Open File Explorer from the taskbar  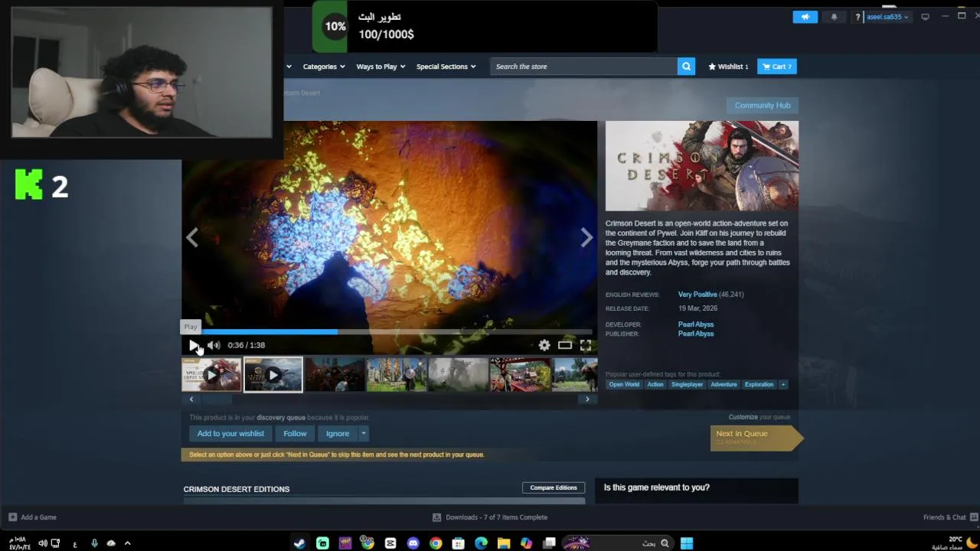[x=504, y=543]
